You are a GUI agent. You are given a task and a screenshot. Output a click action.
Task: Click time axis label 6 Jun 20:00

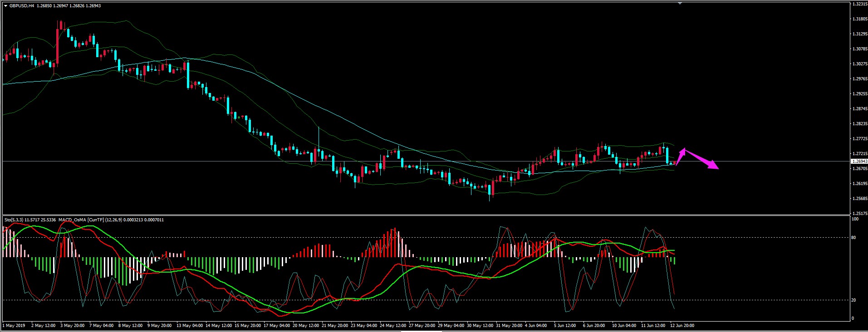click(x=594, y=326)
